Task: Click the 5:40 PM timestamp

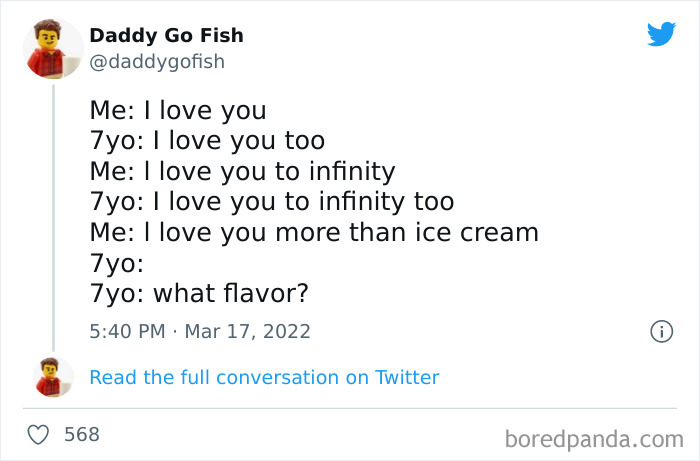Action: pos(126,331)
